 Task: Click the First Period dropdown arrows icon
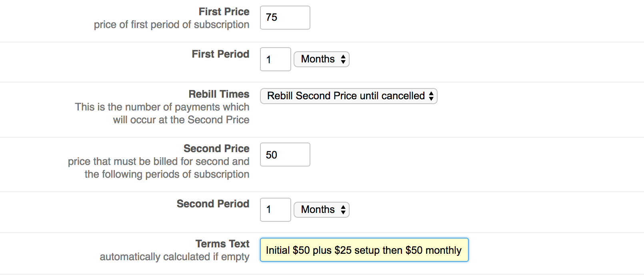[x=343, y=59]
